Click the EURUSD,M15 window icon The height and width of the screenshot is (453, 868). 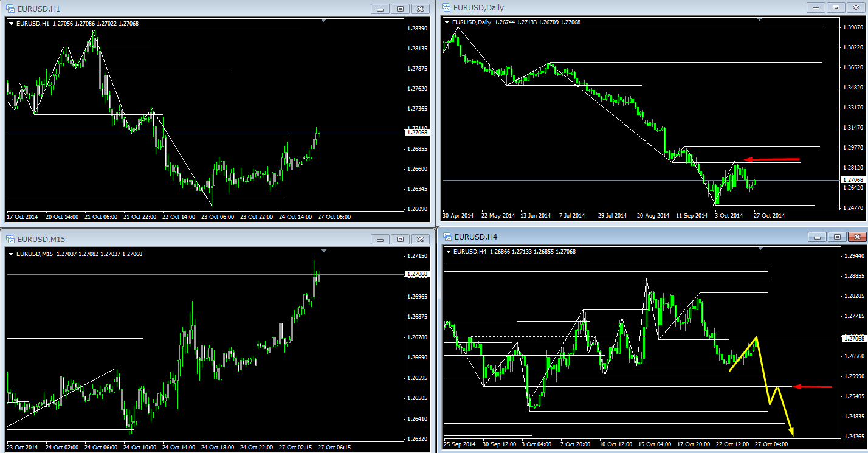10,239
